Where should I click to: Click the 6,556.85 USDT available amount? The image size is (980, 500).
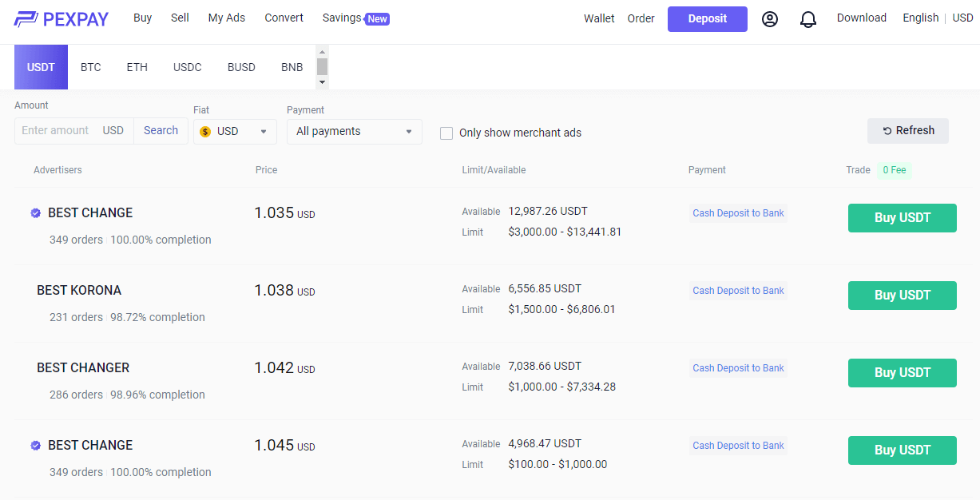[x=545, y=289]
